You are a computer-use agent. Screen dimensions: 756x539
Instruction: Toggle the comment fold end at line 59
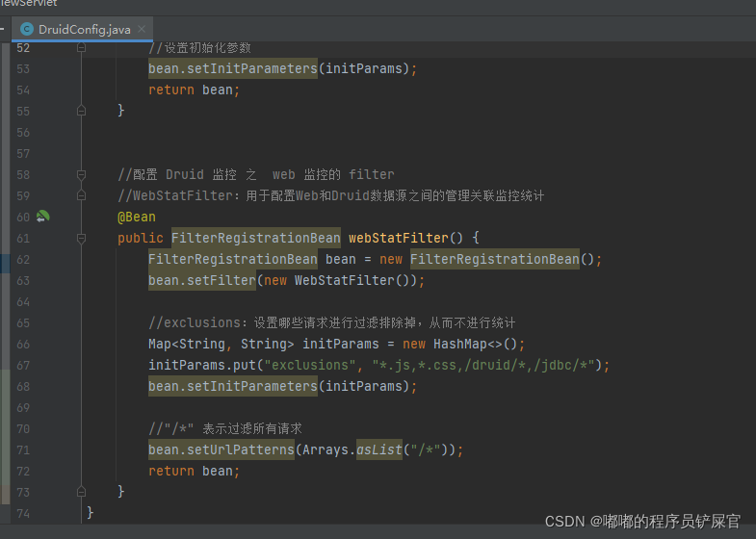click(x=82, y=195)
